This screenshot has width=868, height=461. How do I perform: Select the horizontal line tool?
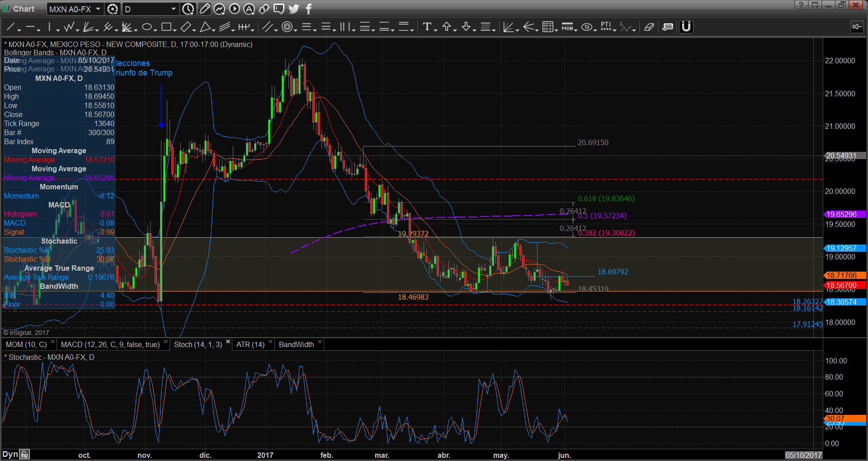tap(30, 27)
